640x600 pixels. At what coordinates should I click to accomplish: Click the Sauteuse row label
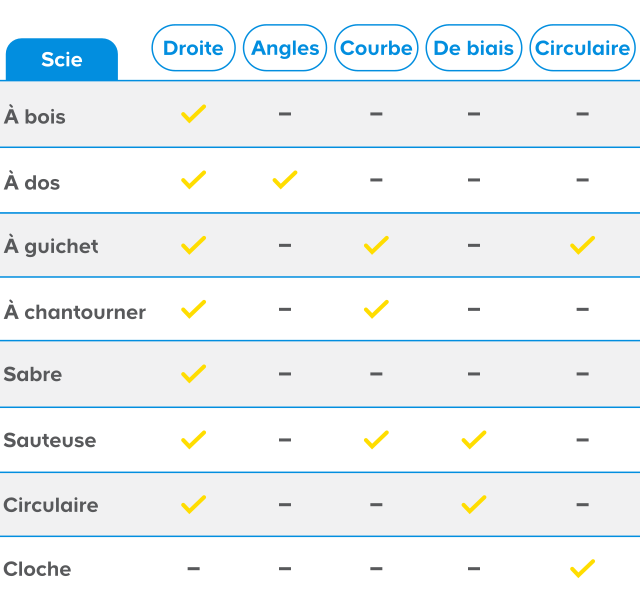(50, 440)
